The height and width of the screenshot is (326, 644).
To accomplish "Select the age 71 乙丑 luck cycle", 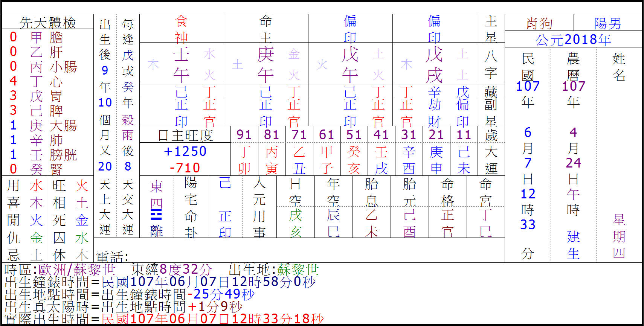I will (299, 151).
